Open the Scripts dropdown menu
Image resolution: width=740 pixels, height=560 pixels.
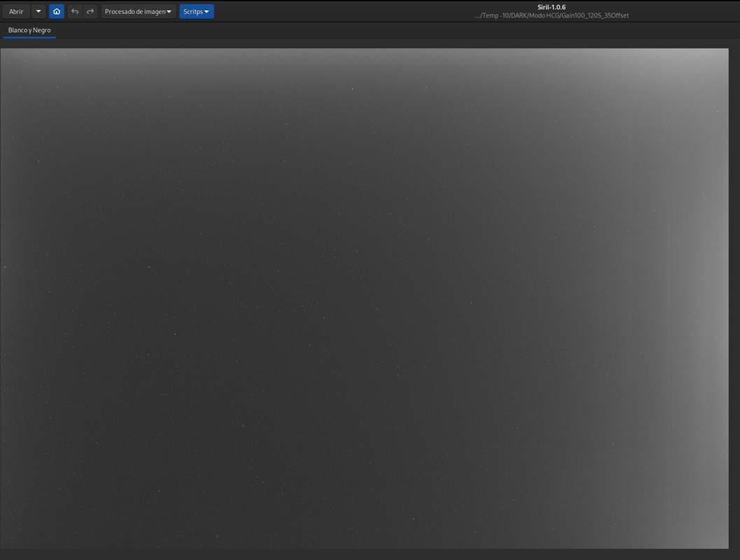coord(196,11)
